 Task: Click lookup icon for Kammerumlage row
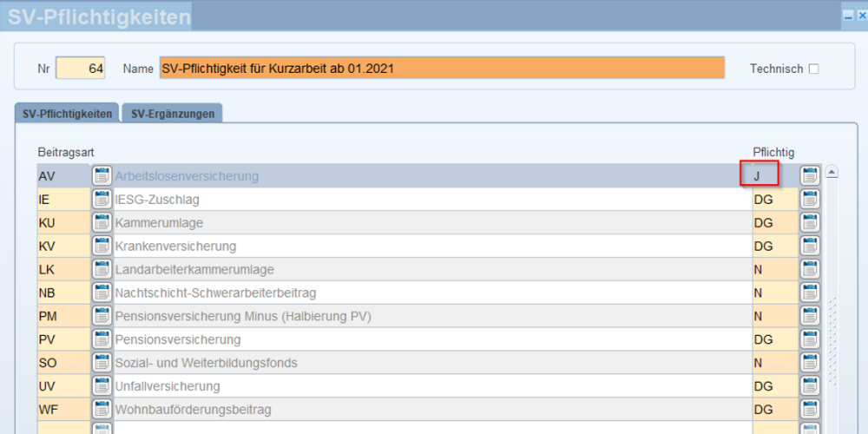point(101,222)
